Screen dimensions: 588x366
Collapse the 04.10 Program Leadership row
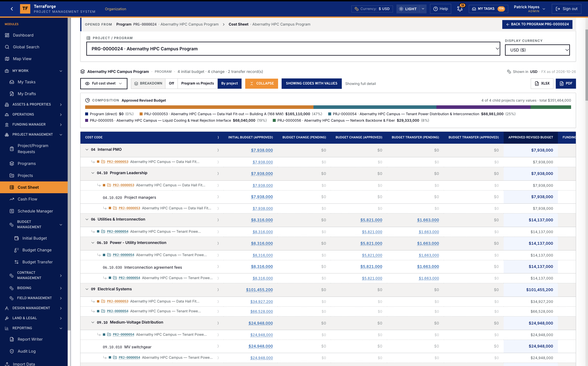click(93, 173)
